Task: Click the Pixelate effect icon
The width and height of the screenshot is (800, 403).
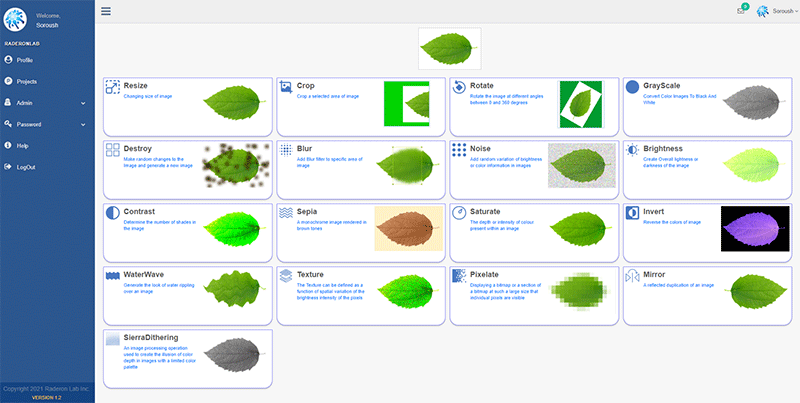Action: 459,274
